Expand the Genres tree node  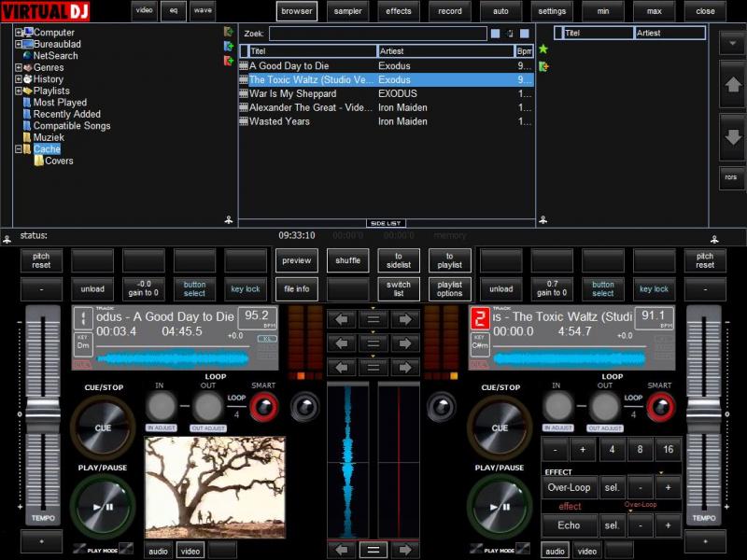(x=19, y=67)
